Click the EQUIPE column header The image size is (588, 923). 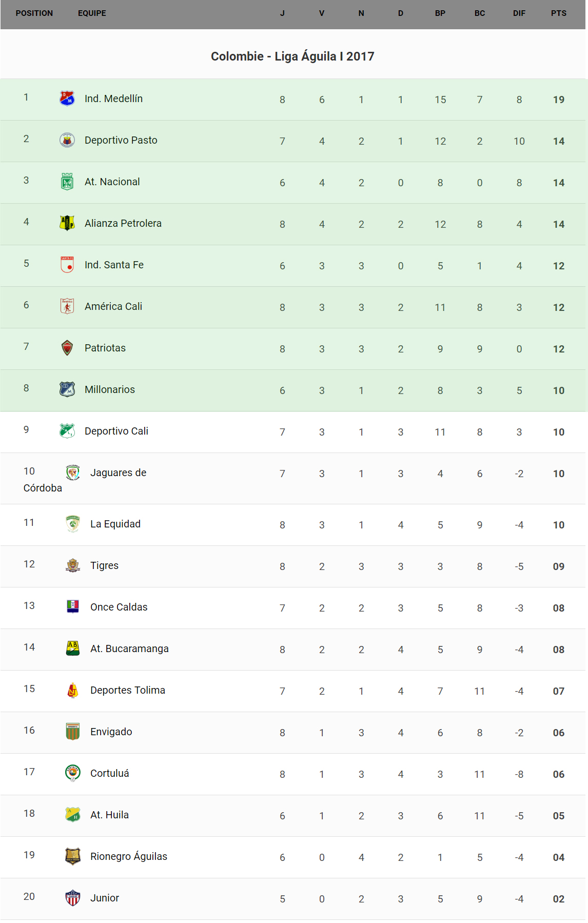[x=92, y=13]
